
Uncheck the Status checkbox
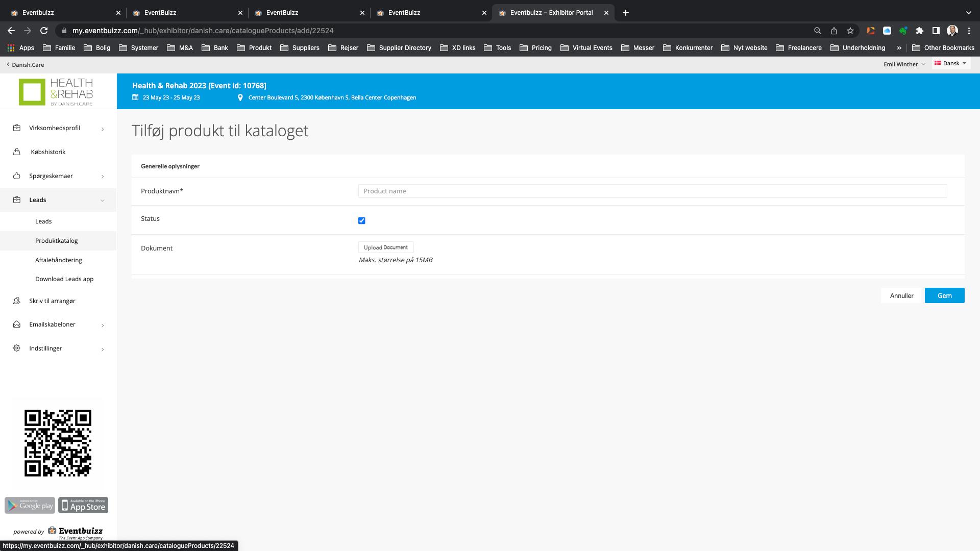pyautogui.click(x=361, y=220)
